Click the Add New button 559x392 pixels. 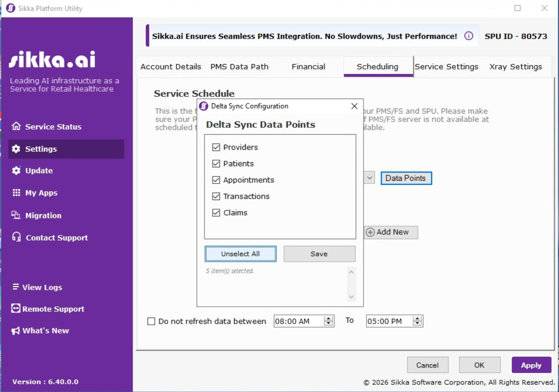pos(391,232)
